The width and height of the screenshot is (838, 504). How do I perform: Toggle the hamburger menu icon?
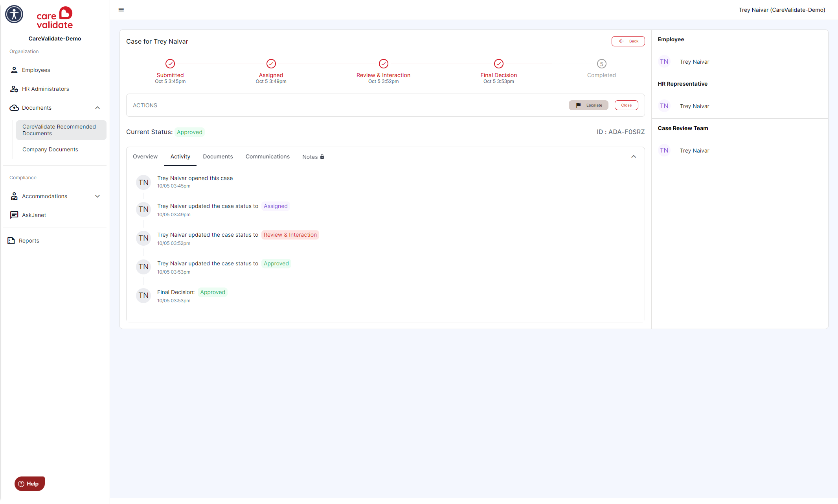click(121, 10)
